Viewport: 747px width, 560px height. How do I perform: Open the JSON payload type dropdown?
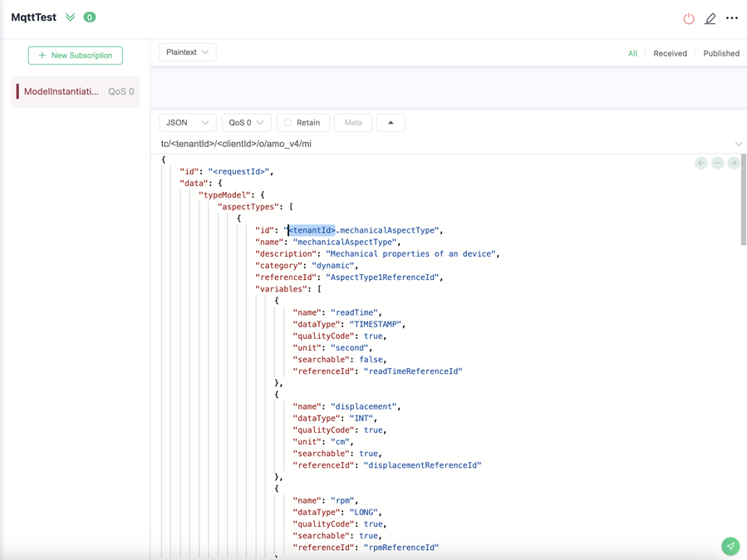[x=187, y=122]
